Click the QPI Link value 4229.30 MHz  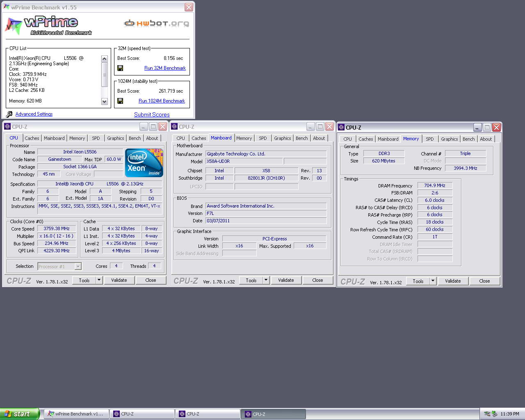(x=57, y=251)
